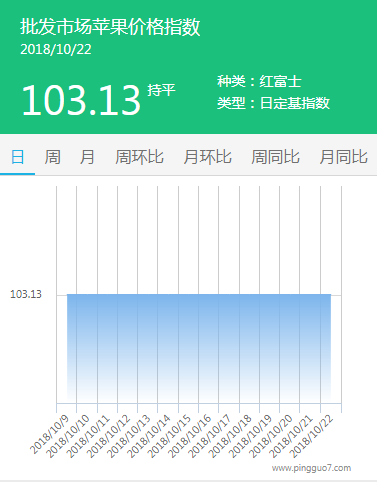Click the 持平 status label
Viewport: 377px width, 482px height.
[x=161, y=90]
